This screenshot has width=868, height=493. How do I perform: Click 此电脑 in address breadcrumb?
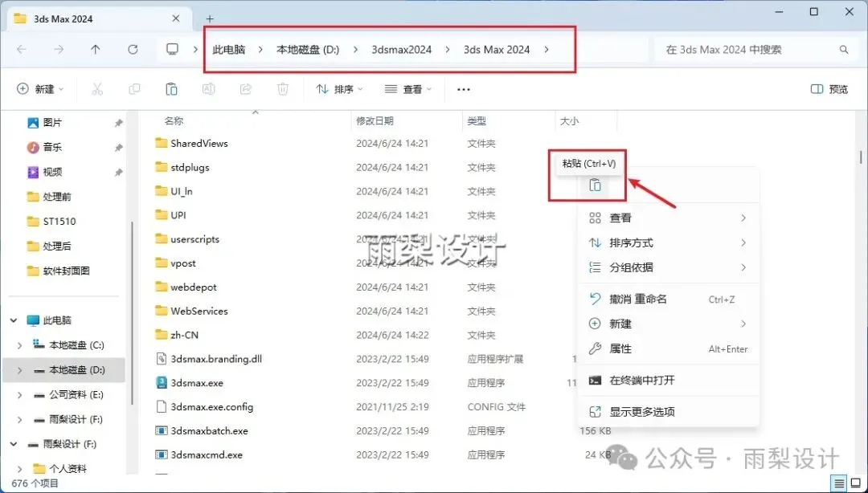228,49
